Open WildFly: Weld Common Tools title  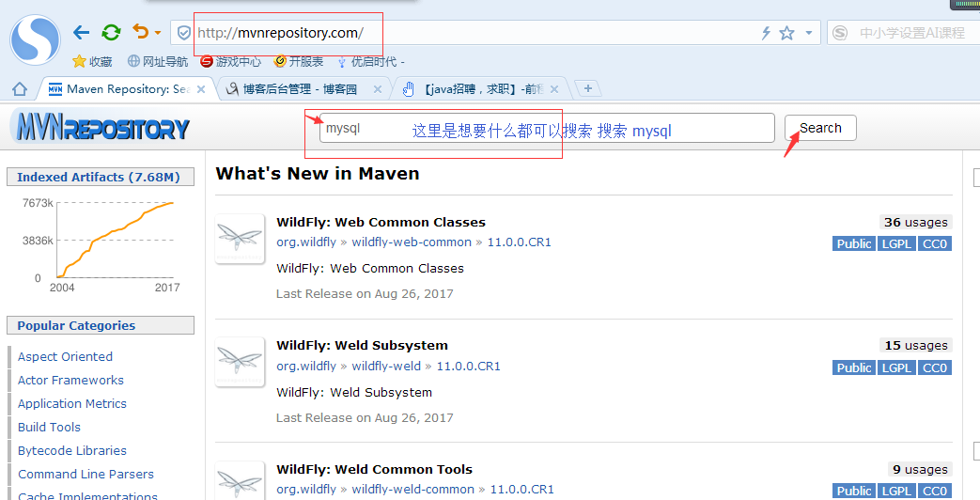(374, 469)
